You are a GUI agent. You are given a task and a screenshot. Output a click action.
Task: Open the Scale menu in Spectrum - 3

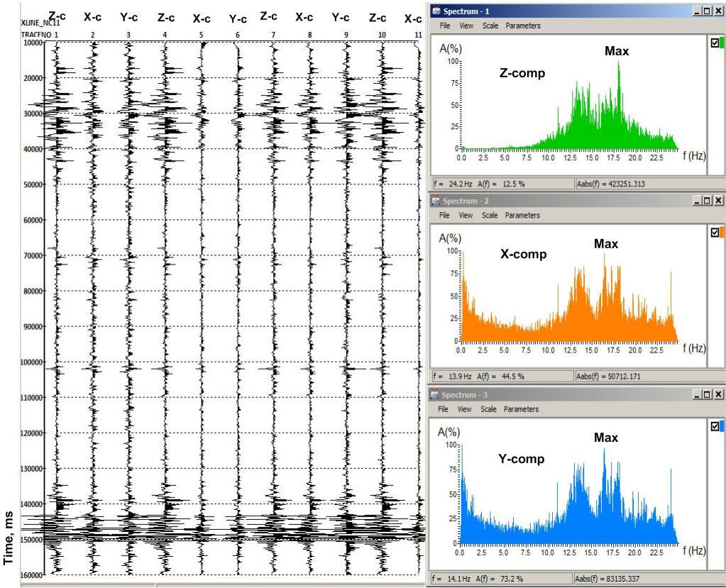[489, 409]
